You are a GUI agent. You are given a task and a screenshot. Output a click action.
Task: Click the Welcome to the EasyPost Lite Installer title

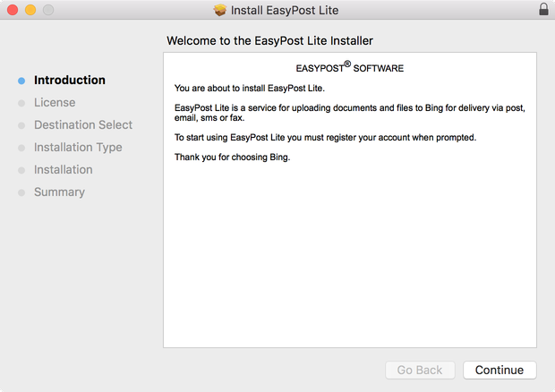click(269, 40)
